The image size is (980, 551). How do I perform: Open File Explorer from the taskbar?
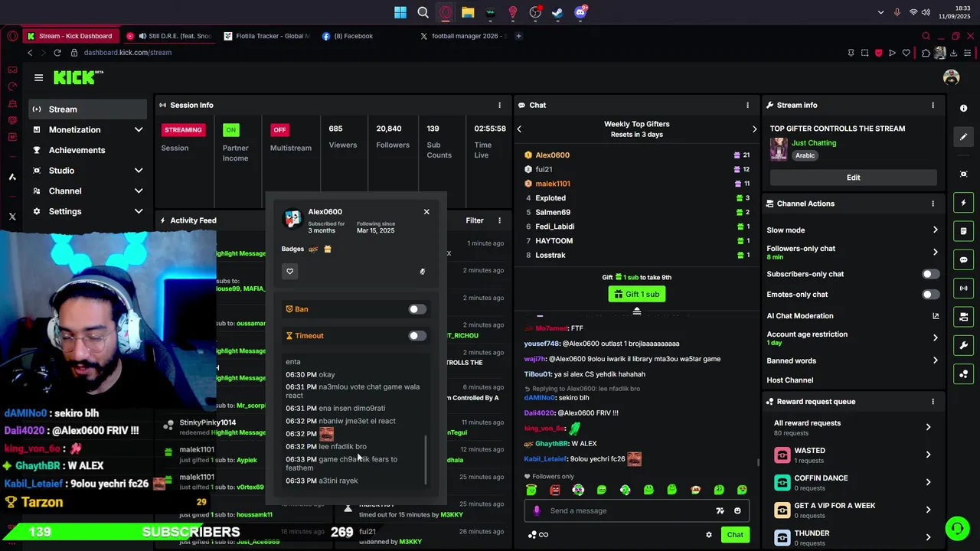tap(468, 12)
